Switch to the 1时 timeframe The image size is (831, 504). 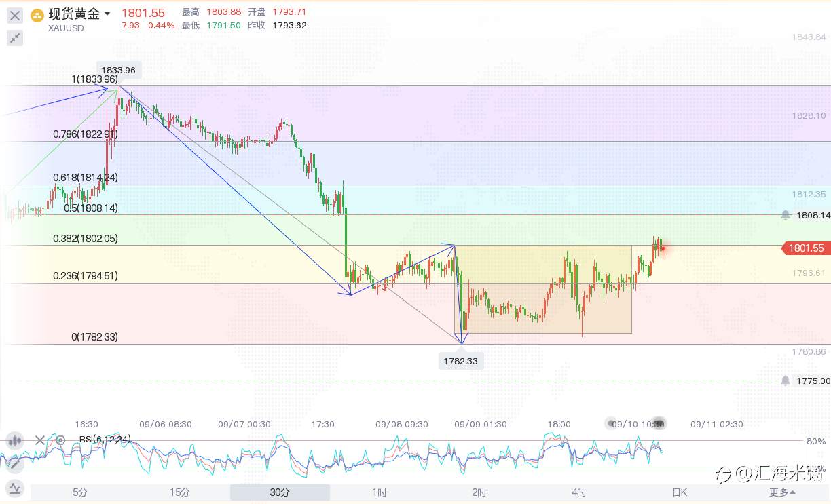pos(380,492)
